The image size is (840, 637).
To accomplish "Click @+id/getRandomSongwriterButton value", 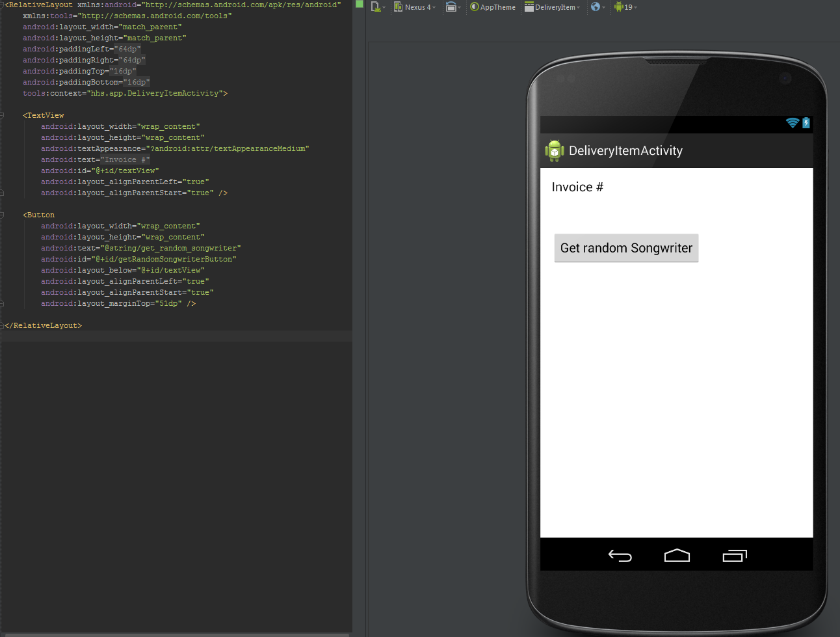I will point(164,260).
